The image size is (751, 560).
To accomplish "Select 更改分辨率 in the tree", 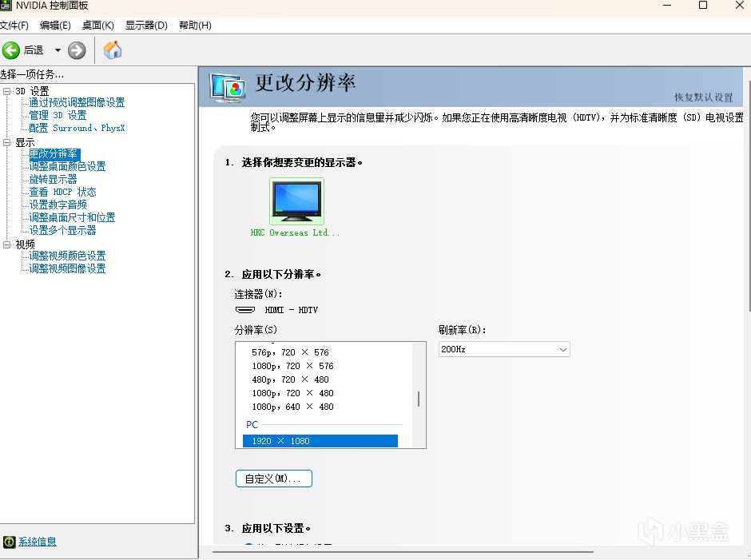I will coord(54,153).
